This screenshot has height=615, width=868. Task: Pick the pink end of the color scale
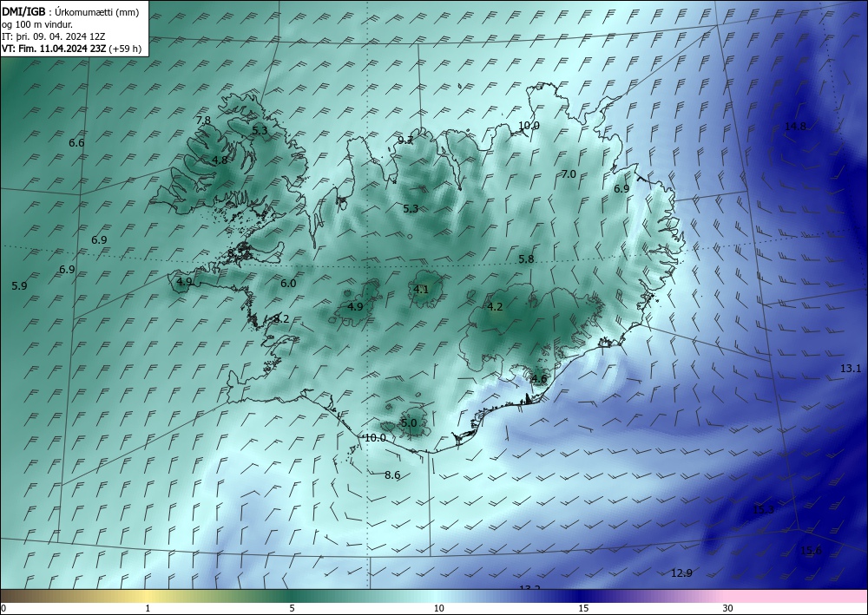pyautogui.click(x=797, y=596)
